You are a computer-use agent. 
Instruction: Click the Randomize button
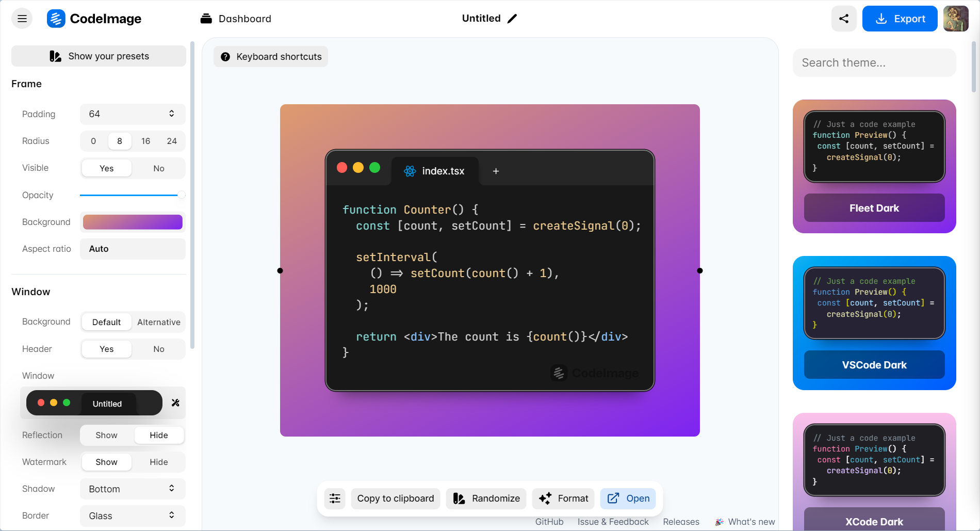[x=486, y=498]
